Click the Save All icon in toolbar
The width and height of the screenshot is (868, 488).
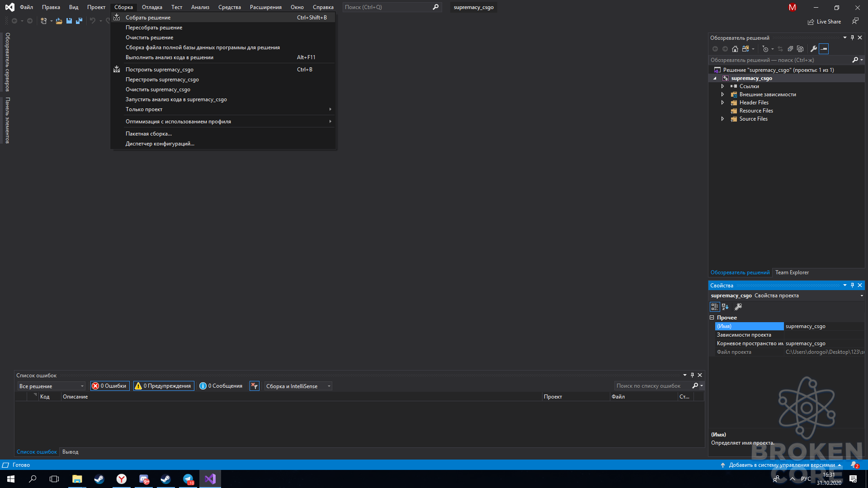(x=79, y=21)
